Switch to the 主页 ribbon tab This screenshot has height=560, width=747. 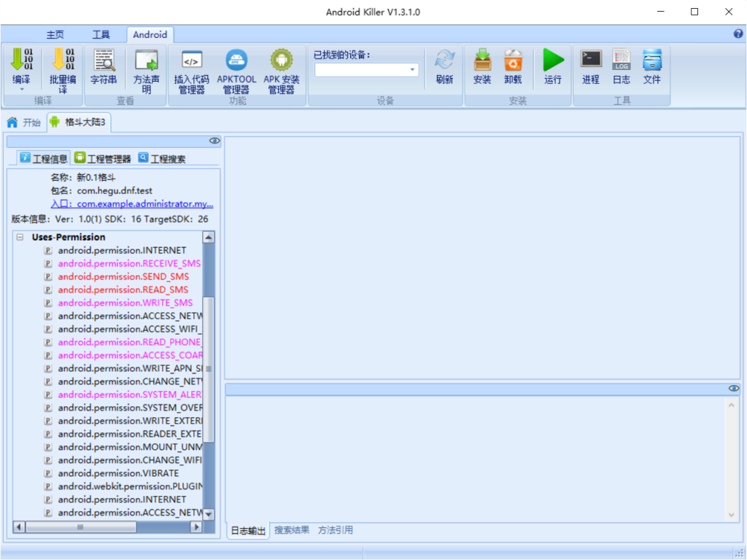tap(55, 34)
